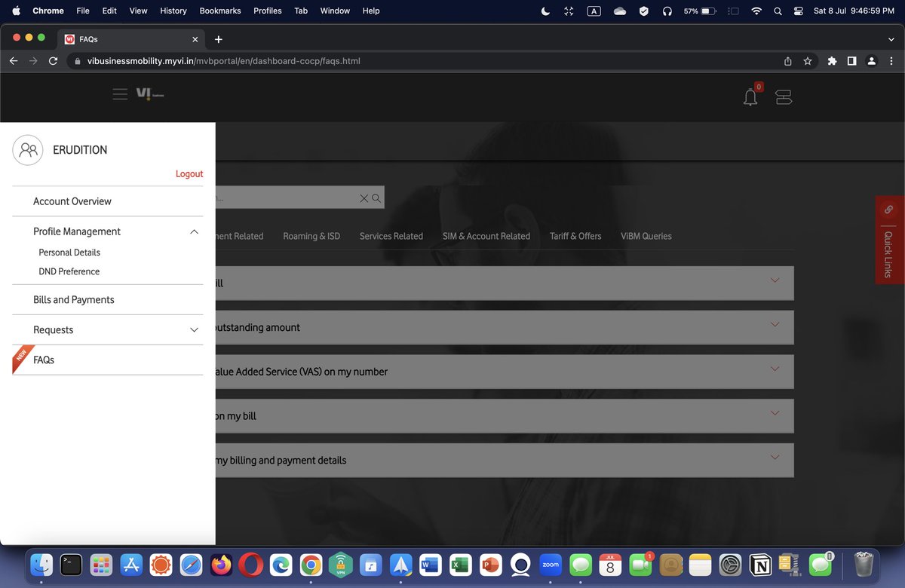
Task: Click the date and time in menu bar
Action: (854, 11)
